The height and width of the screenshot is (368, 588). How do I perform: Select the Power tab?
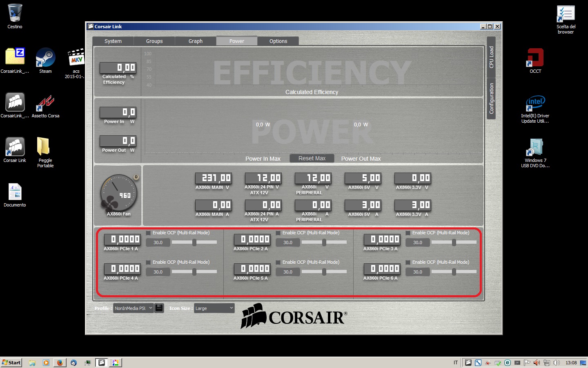coord(237,41)
